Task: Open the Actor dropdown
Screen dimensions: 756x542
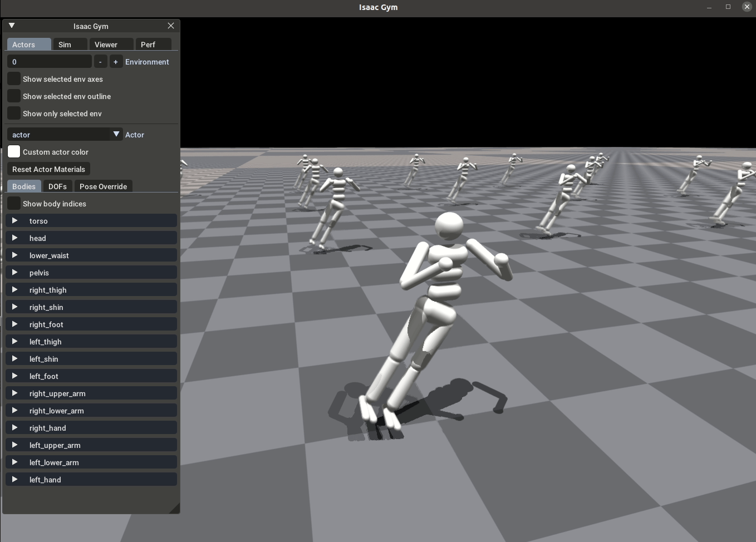Action: click(65, 135)
